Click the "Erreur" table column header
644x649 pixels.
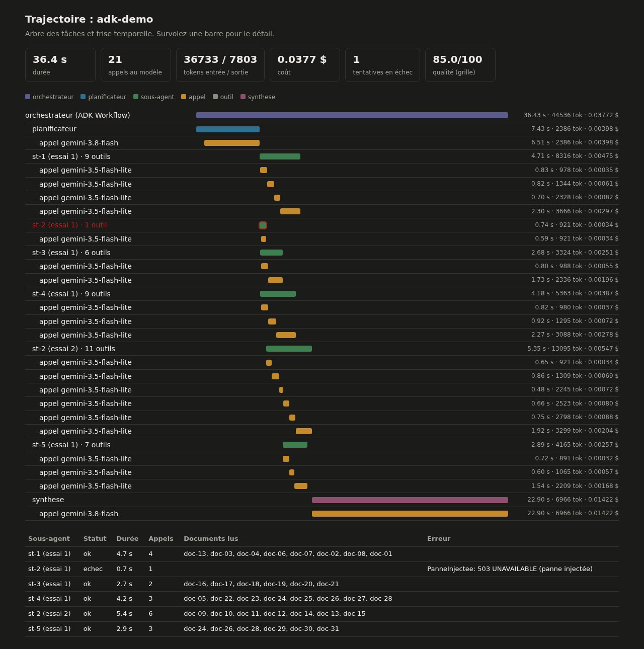439,539
